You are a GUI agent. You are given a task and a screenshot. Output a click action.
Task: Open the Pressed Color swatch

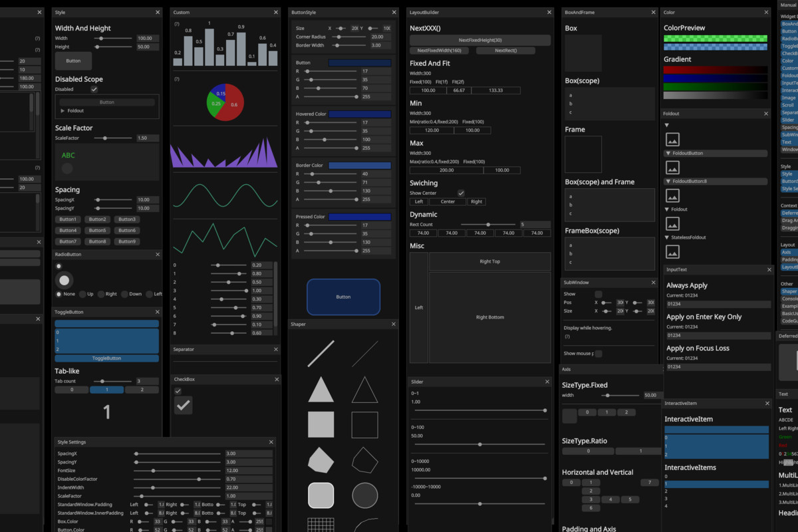[x=360, y=217]
